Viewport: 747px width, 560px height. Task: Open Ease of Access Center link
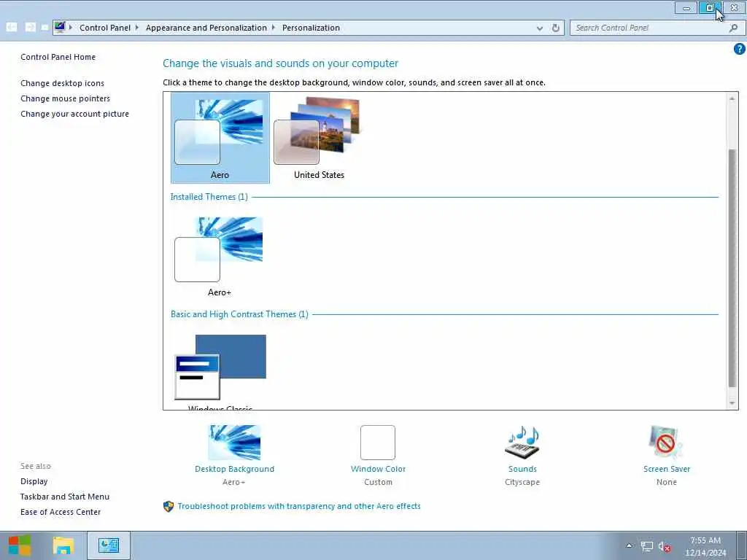pyautogui.click(x=61, y=512)
